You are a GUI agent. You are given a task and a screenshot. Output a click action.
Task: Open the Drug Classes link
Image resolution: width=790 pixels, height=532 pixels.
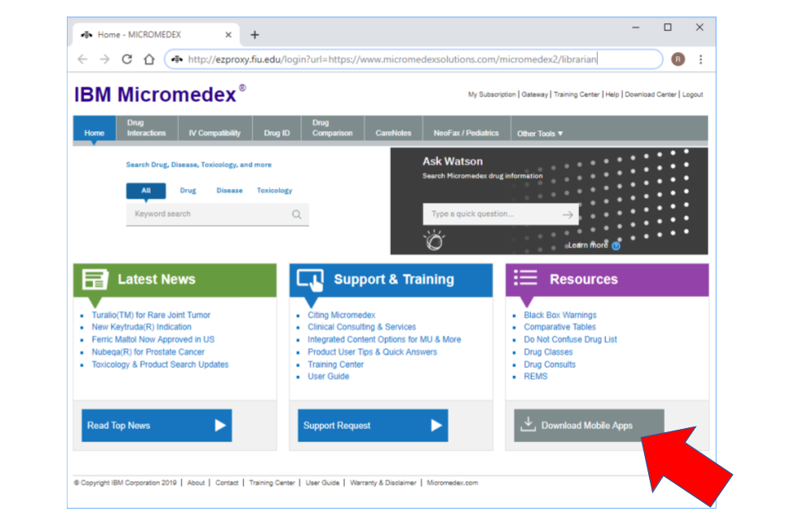(x=548, y=352)
